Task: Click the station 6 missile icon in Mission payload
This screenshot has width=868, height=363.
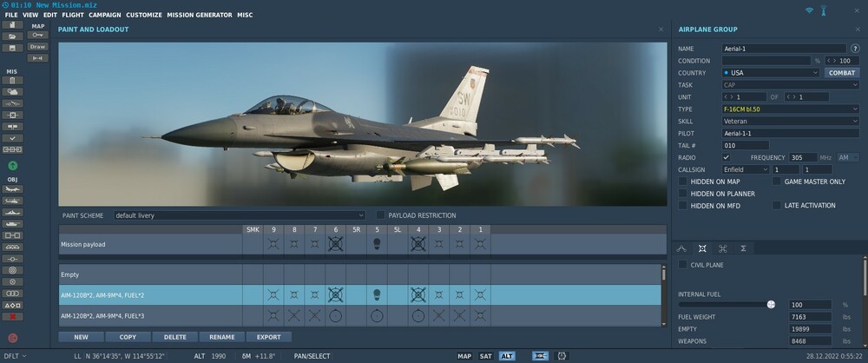Action: tap(335, 244)
